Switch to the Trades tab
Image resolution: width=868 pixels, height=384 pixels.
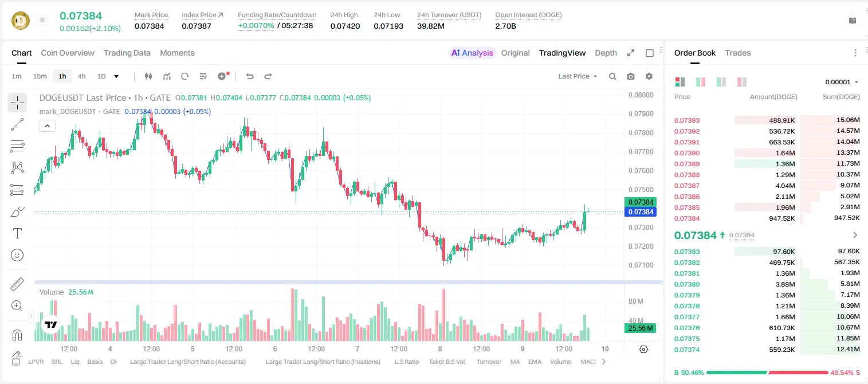[x=738, y=53]
